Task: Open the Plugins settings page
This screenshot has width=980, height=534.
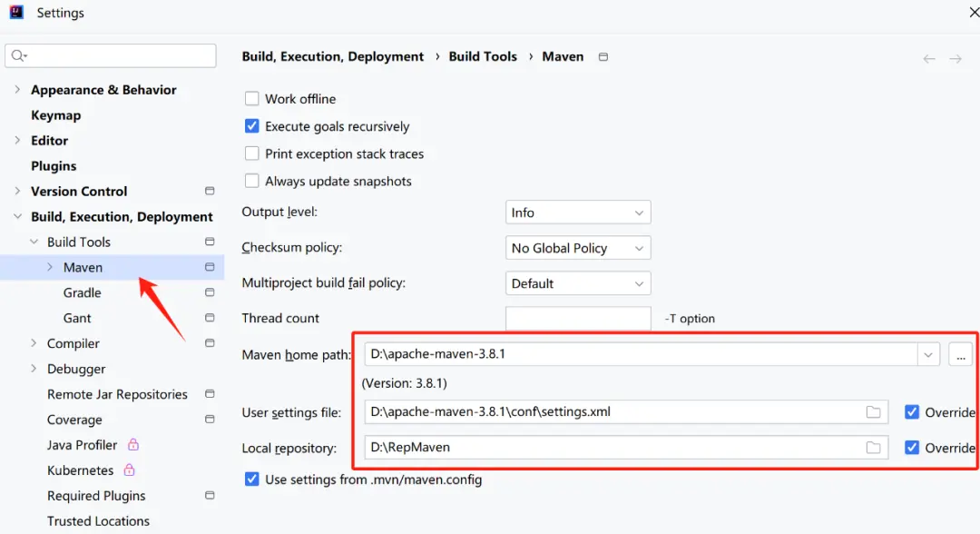Action: click(x=54, y=166)
